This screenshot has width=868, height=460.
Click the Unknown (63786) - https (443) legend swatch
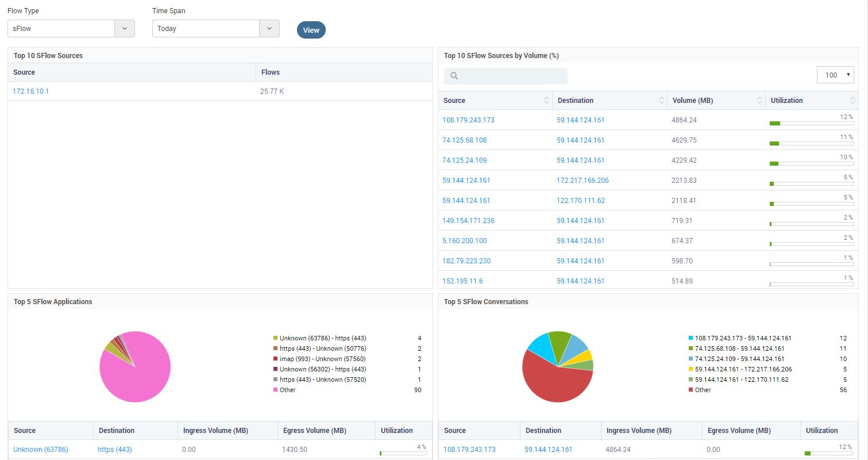(x=275, y=338)
